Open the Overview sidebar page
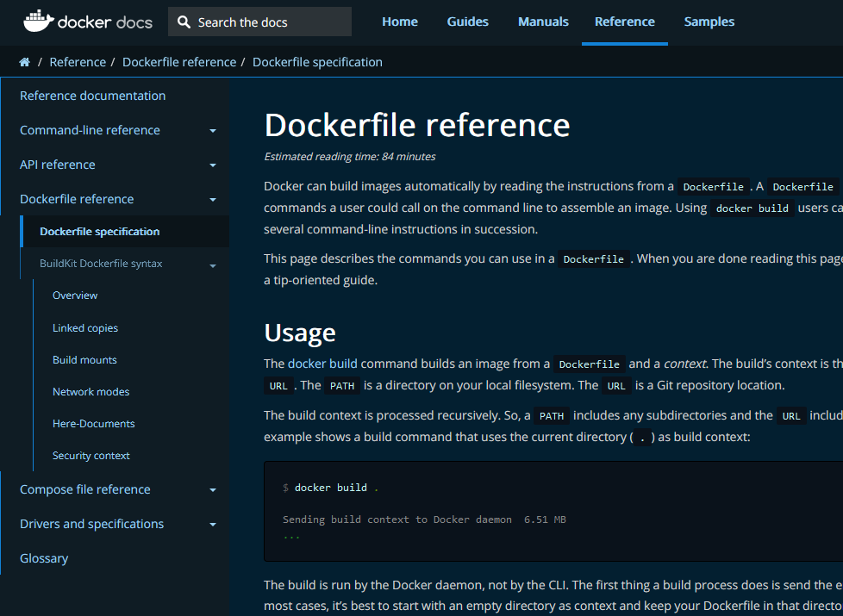The height and width of the screenshot is (616, 843). (x=75, y=296)
